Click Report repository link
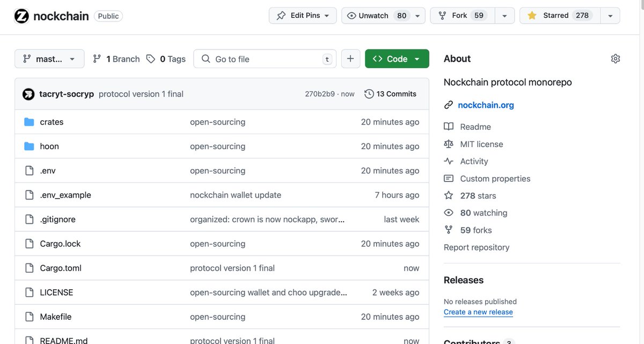This screenshot has width=644, height=344. [x=477, y=247]
